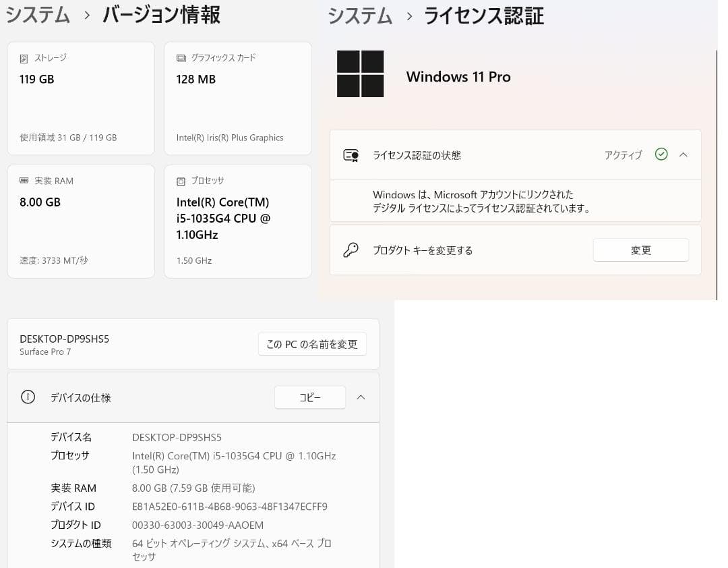
Task: Click the processor chip icon
Action: click(181, 181)
